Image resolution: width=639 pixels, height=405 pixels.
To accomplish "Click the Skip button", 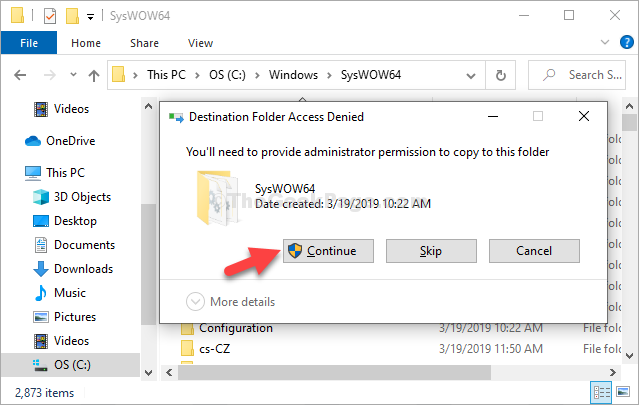I will pos(431,251).
